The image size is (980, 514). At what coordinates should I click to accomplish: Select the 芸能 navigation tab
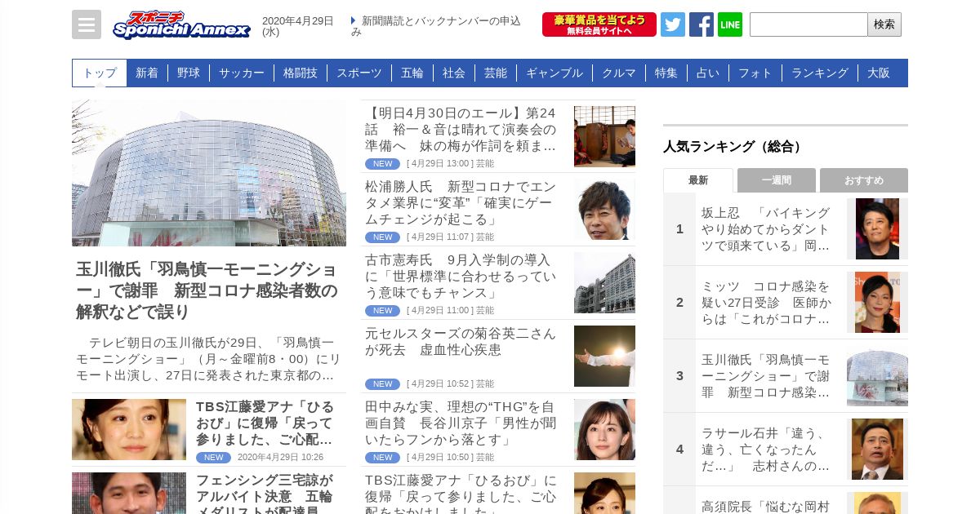(x=496, y=73)
